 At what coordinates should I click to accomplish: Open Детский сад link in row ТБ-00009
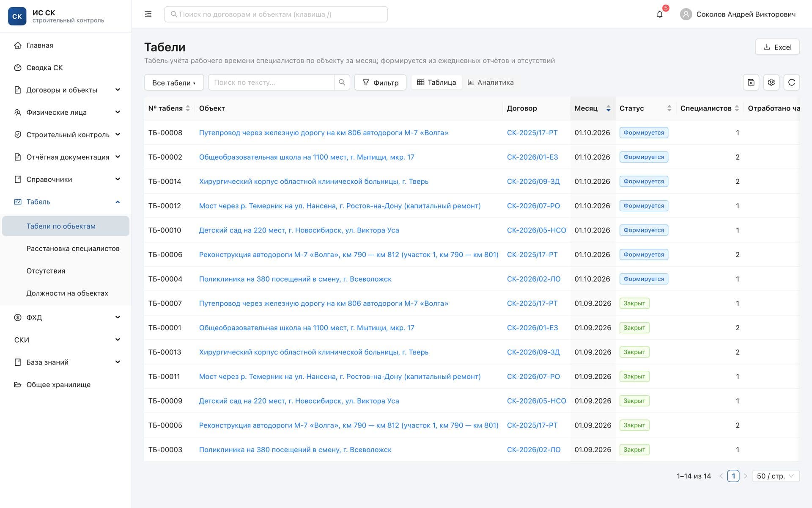click(x=299, y=401)
